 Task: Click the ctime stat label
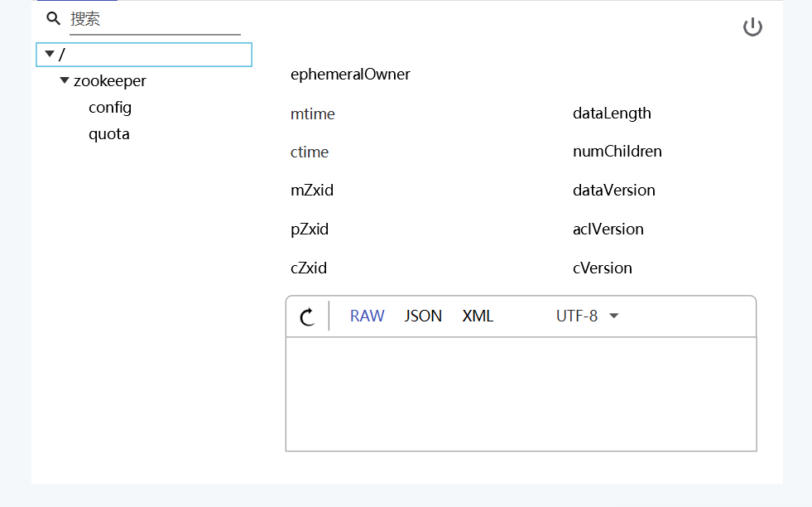pos(310,152)
